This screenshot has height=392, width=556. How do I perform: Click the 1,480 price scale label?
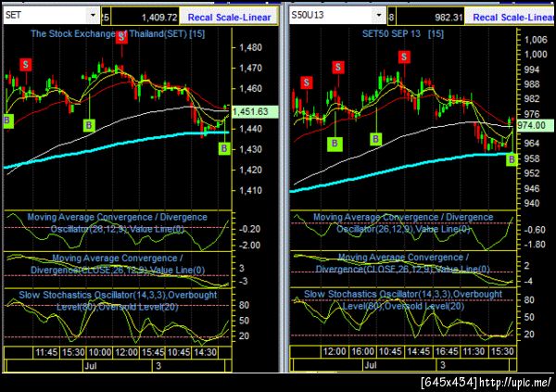click(x=250, y=47)
